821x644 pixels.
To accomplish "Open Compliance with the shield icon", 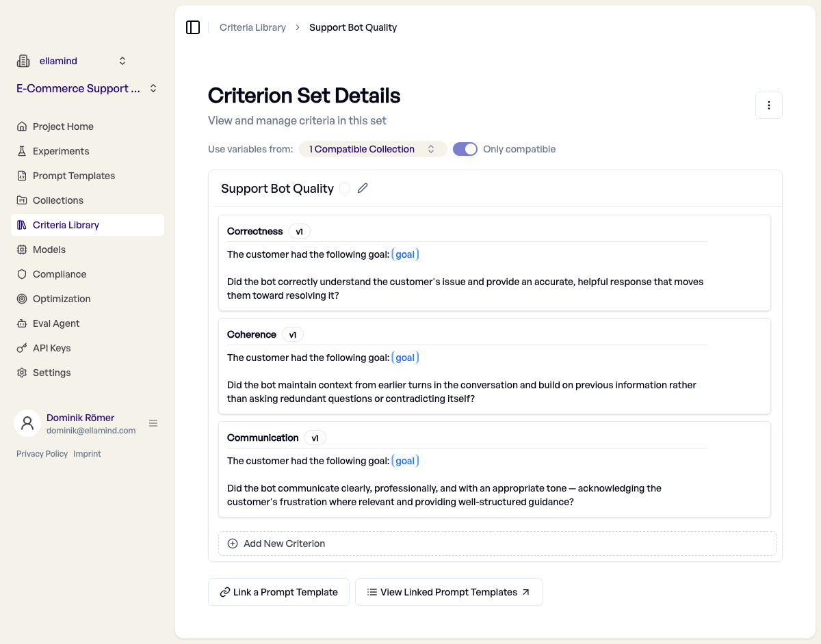I will [x=23, y=273].
